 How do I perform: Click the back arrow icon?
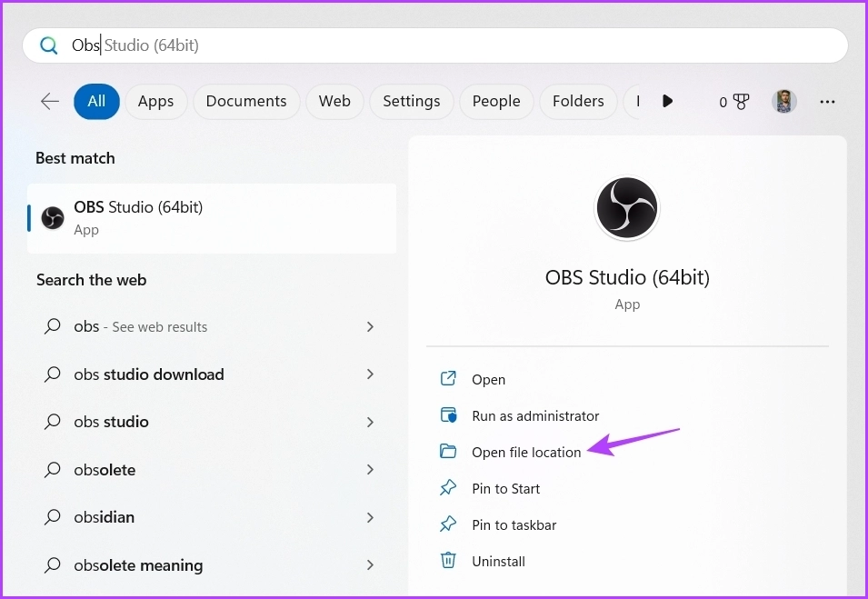tap(50, 101)
